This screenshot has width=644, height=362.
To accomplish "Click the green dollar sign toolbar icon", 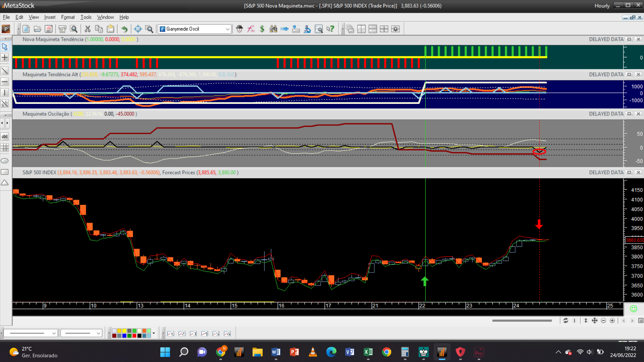I will (262, 29).
